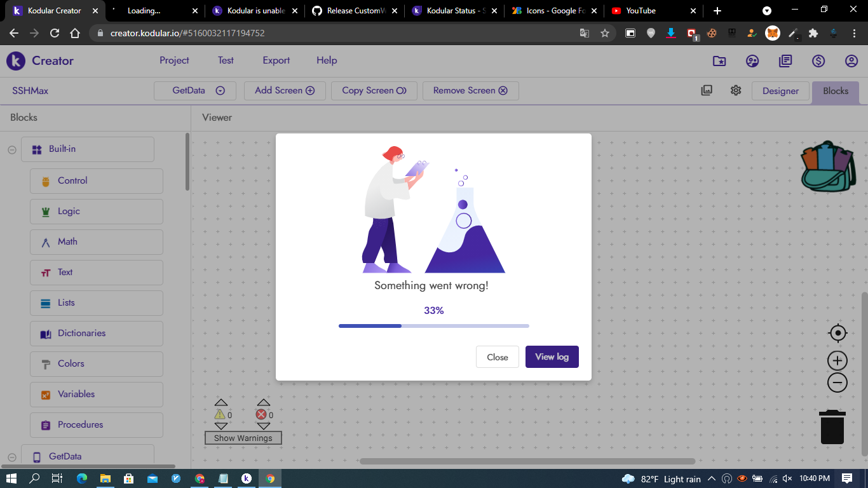Zoom out the blocks workspace
868x488 pixels.
[x=837, y=383]
